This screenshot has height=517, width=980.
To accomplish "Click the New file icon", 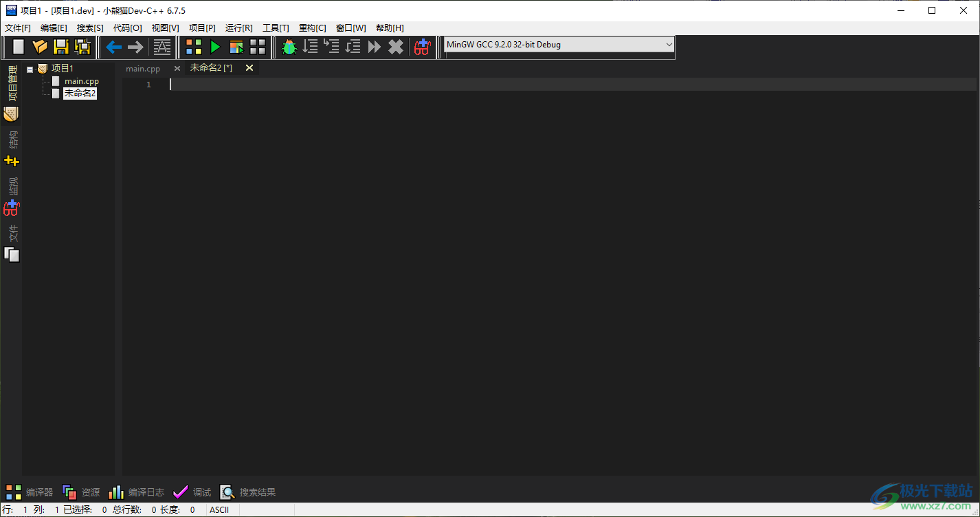I will click(19, 47).
